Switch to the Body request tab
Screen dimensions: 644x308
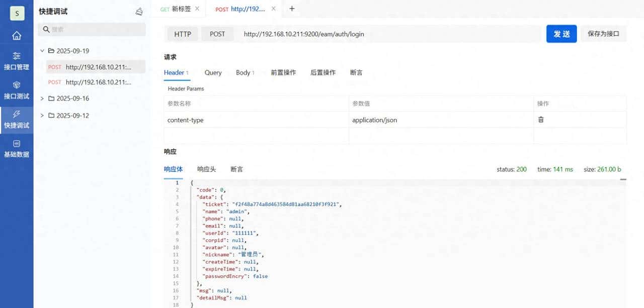point(245,72)
